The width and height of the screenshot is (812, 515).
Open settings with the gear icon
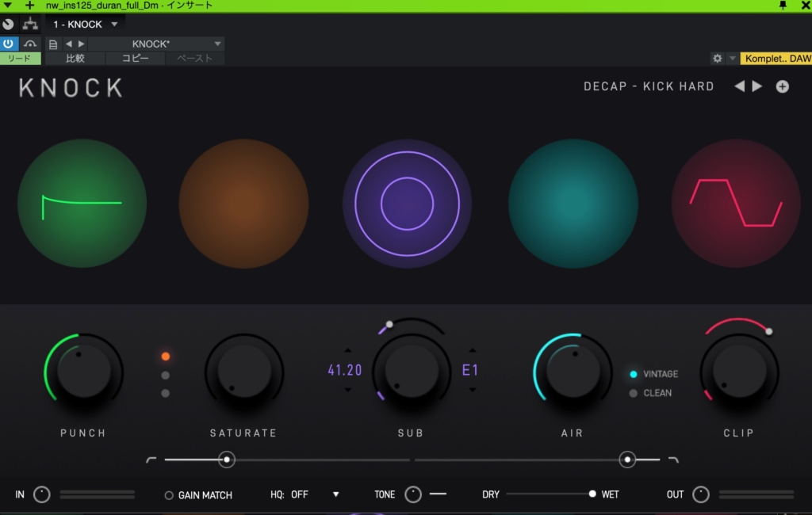click(717, 59)
